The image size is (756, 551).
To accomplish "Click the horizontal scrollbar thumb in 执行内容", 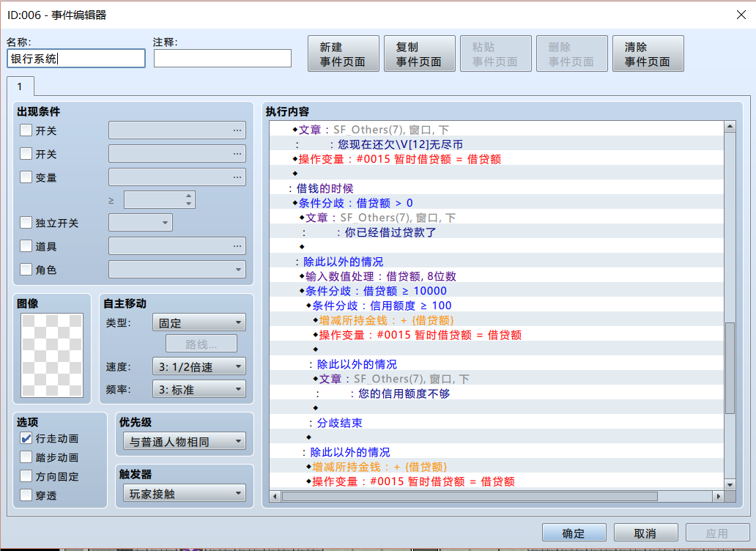I will pos(470,496).
